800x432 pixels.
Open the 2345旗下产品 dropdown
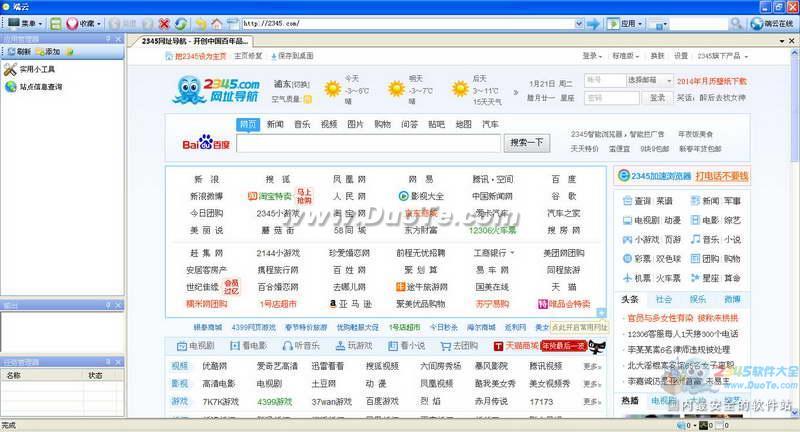(x=722, y=56)
